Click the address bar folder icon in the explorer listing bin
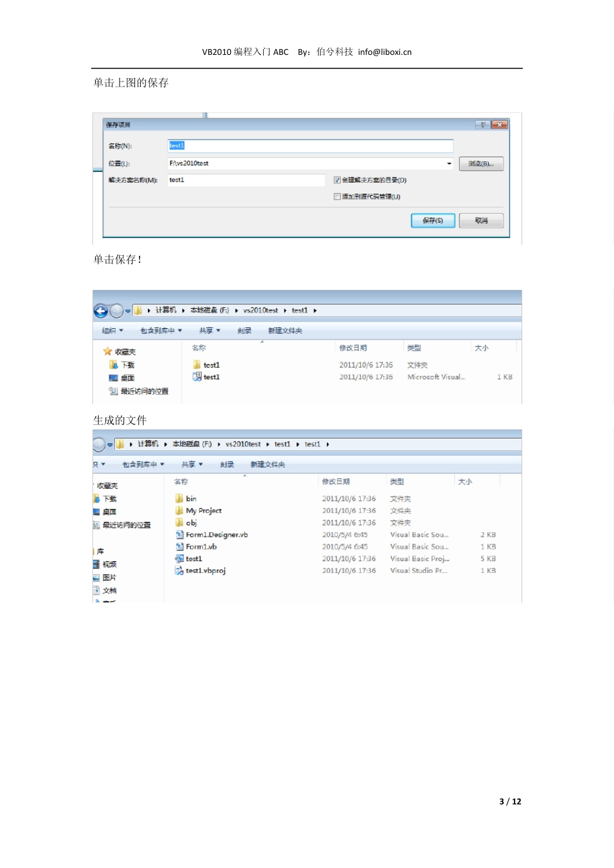The height and width of the screenshot is (868, 614). (x=120, y=444)
